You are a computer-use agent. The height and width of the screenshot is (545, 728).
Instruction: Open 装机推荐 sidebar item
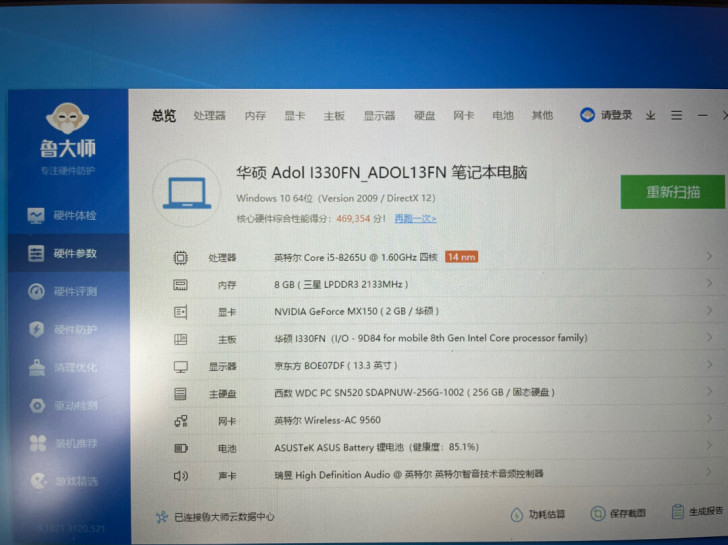[x=63, y=443]
